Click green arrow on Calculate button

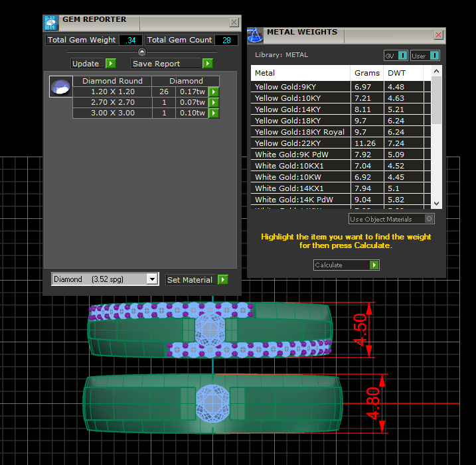tap(374, 265)
